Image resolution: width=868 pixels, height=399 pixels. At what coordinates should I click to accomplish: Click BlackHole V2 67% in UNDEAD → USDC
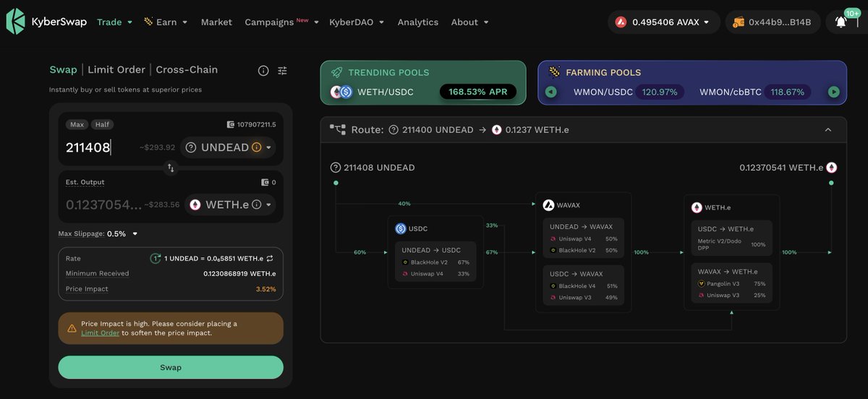(435, 262)
